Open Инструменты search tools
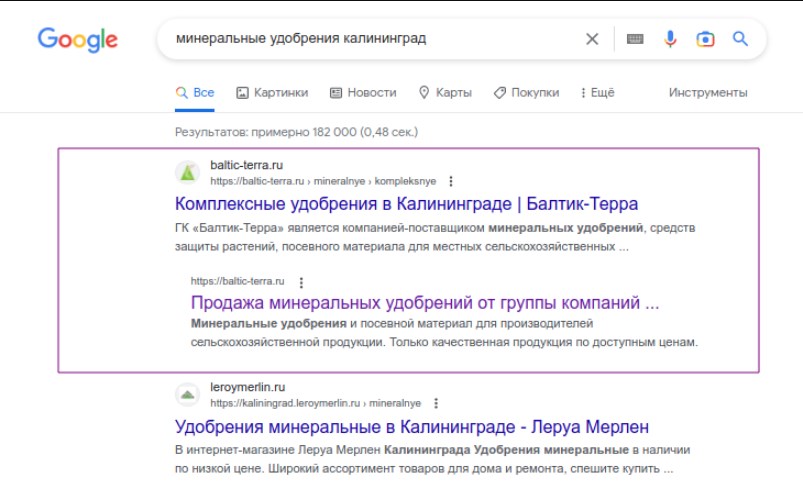This screenshot has width=803, height=502. click(708, 93)
